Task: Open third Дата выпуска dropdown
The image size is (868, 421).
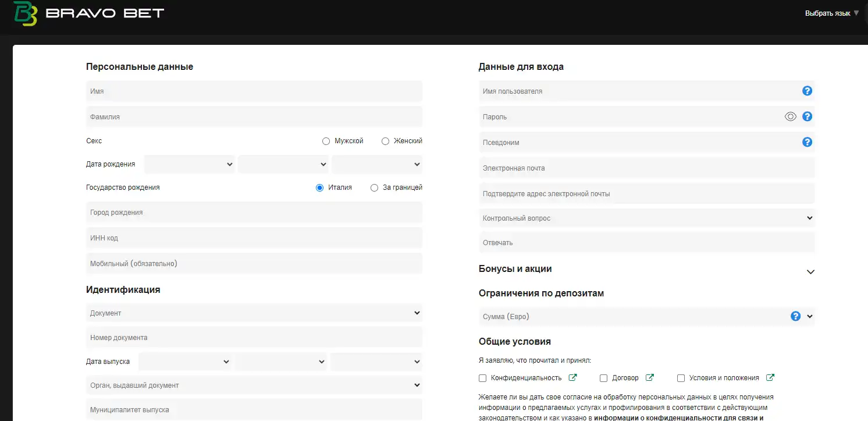Action: click(376, 362)
